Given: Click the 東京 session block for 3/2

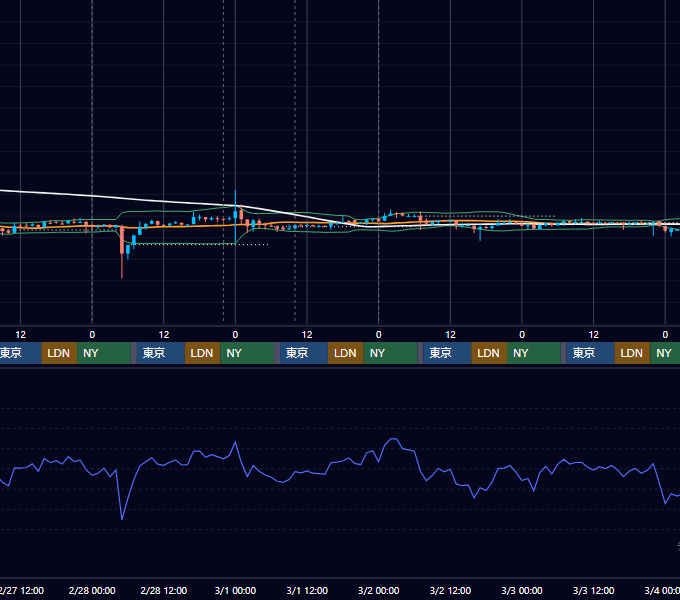Looking at the screenshot, I should click(447, 353).
